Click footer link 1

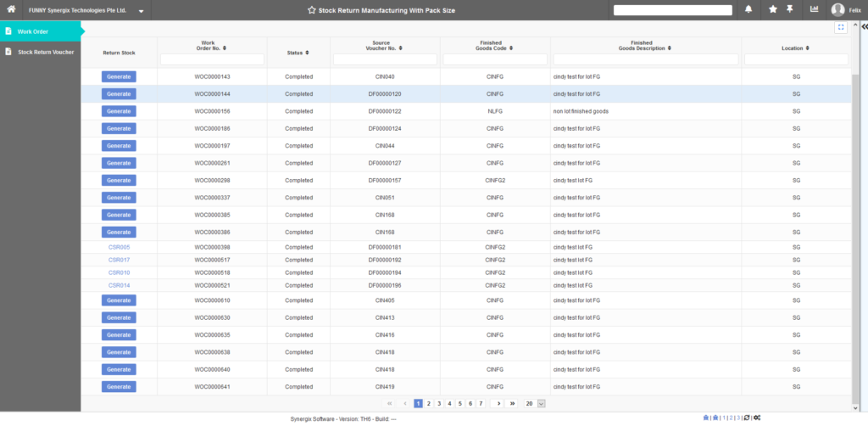pos(724,418)
